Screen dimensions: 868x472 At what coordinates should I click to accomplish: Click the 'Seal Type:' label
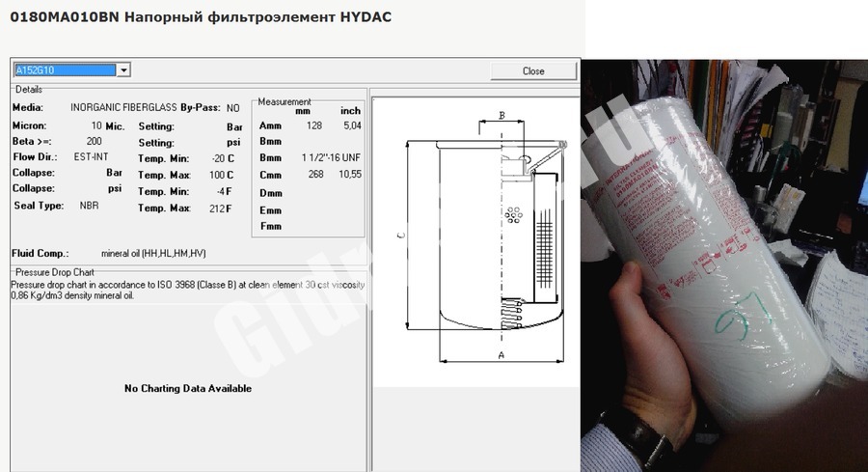(39, 206)
